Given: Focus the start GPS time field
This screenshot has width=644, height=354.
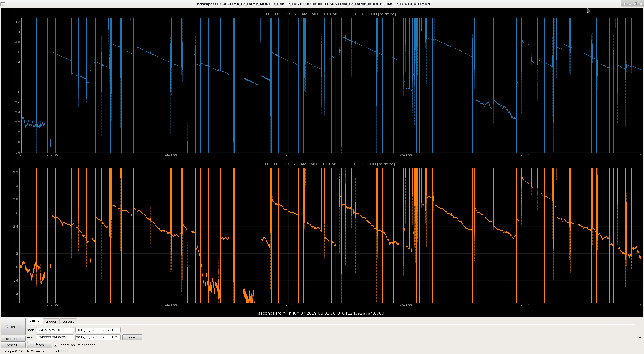Looking at the screenshot, I should tap(55, 330).
